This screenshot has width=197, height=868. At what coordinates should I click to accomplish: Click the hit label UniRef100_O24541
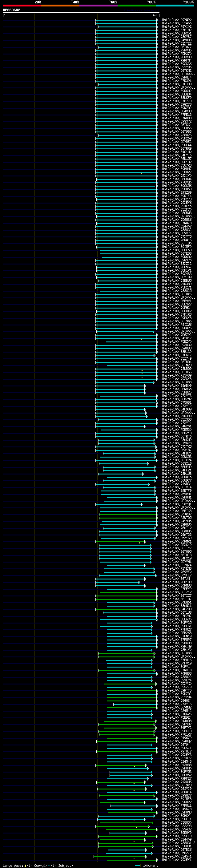click(176, 857)
